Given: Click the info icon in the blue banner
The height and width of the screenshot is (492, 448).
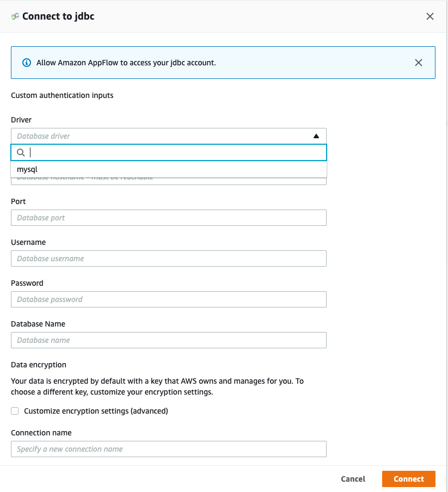Looking at the screenshot, I should tap(27, 63).
